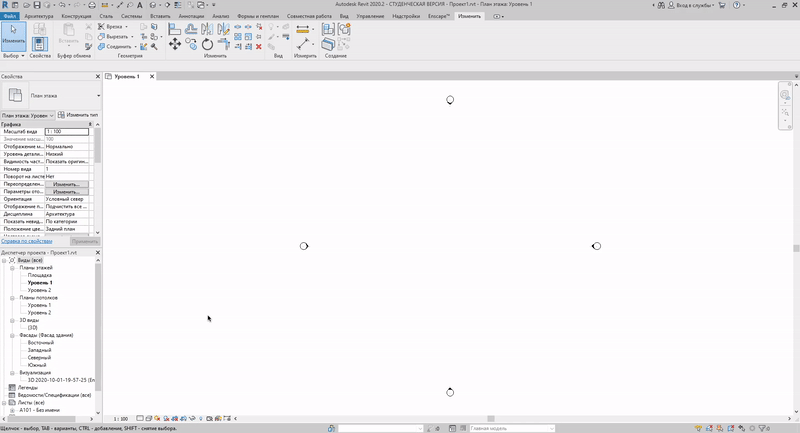Select the Изменить (Modify) arrow tool
Viewport: 800px width, 433px height.
(x=13, y=36)
